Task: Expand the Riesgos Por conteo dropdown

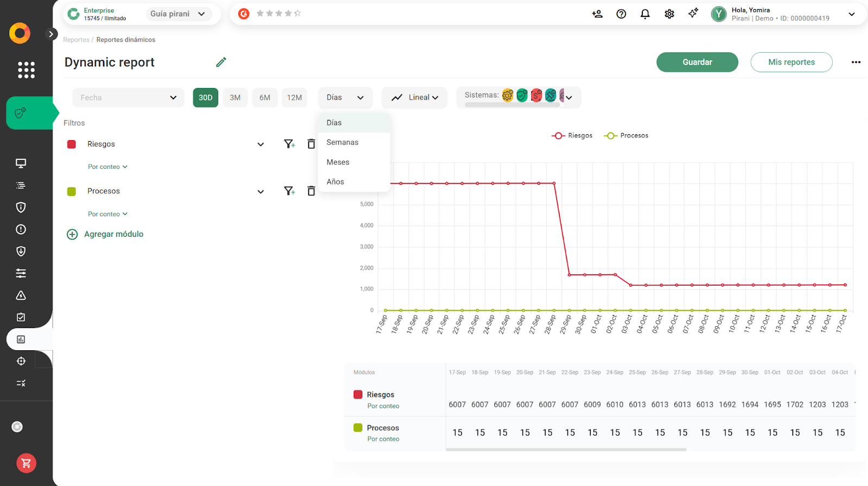Action: pos(107,167)
